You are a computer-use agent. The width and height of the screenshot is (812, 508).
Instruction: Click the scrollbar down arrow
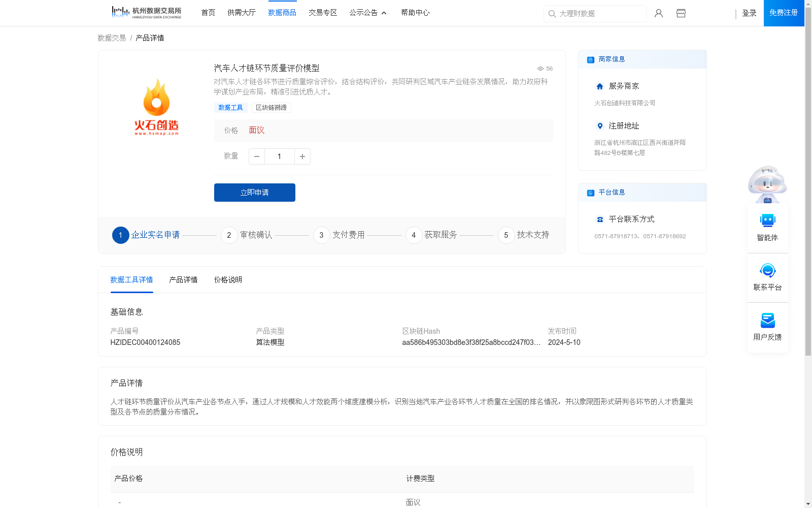point(808,504)
